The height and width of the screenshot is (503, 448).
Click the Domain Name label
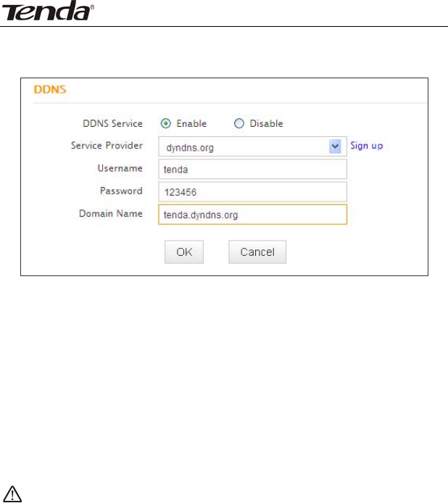111,214
